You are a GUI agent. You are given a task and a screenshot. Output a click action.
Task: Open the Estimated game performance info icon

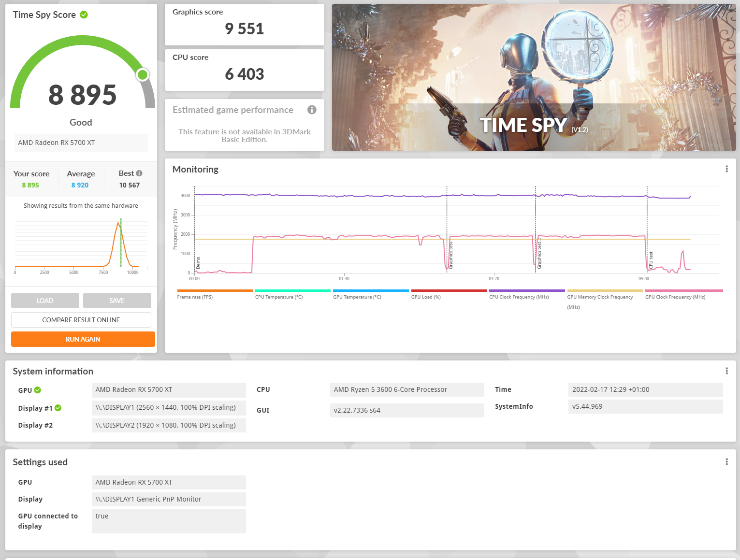pyautogui.click(x=312, y=110)
